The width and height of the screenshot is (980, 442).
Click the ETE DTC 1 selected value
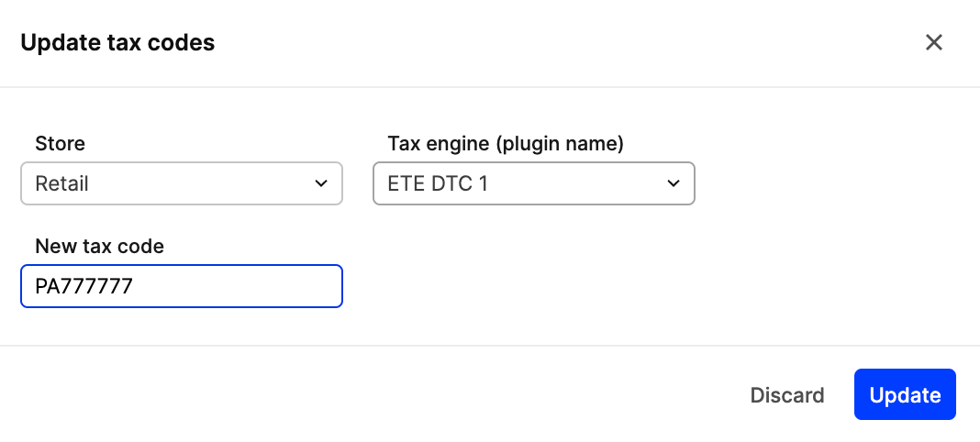[439, 183]
